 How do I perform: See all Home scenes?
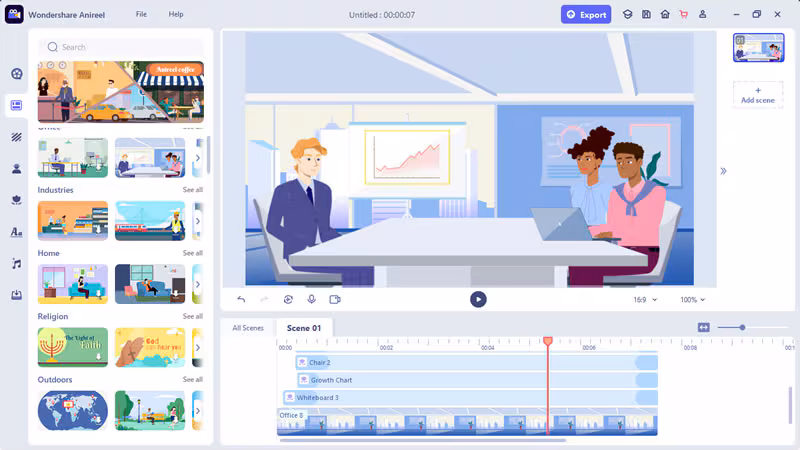193,253
